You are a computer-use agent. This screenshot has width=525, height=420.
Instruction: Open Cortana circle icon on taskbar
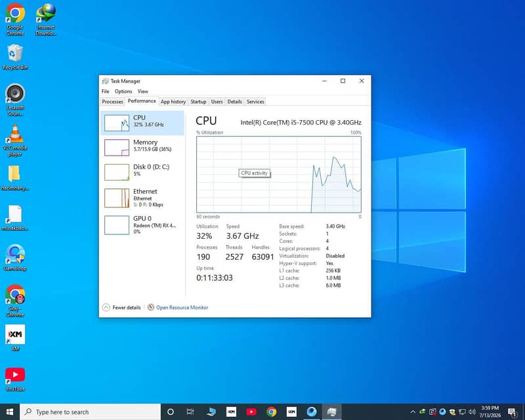pyautogui.click(x=171, y=411)
